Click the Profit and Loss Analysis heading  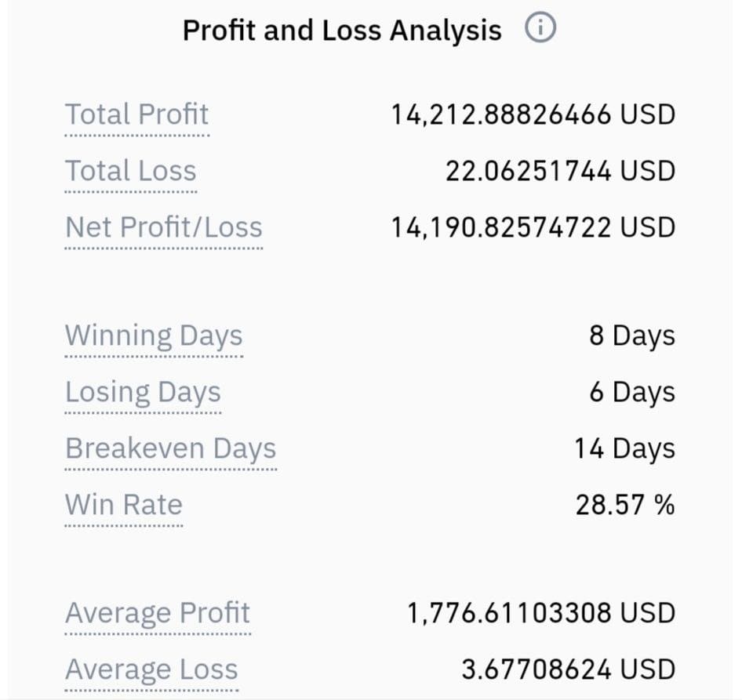pos(342,30)
